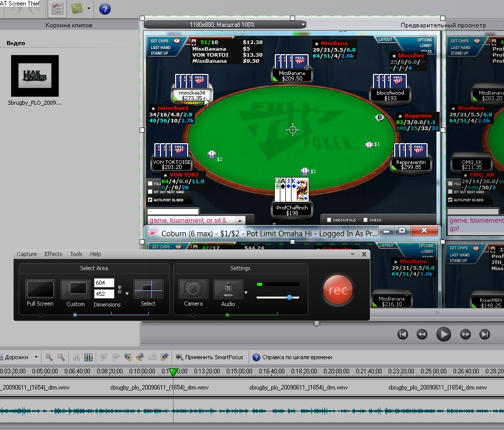Click the blue help question mark icon
The height and width of the screenshot is (430, 504).
pos(105,9)
